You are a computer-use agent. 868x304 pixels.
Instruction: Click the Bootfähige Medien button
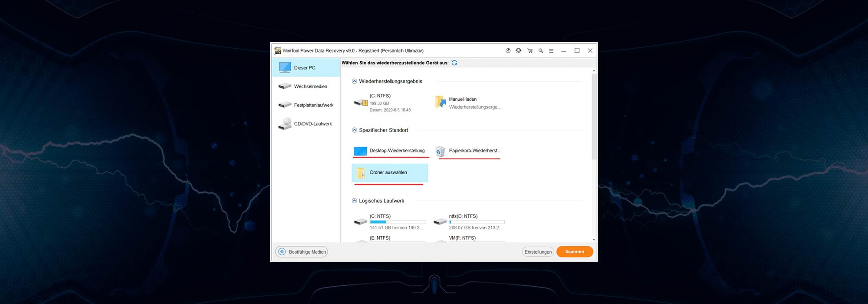point(302,252)
